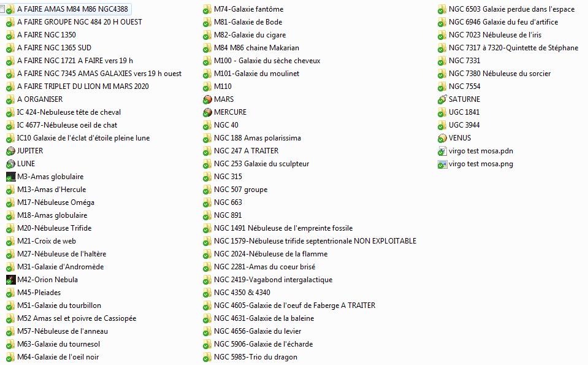The image size is (588, 365).
Task: Select the VENUS folder icon
Action: pos(442,138)
